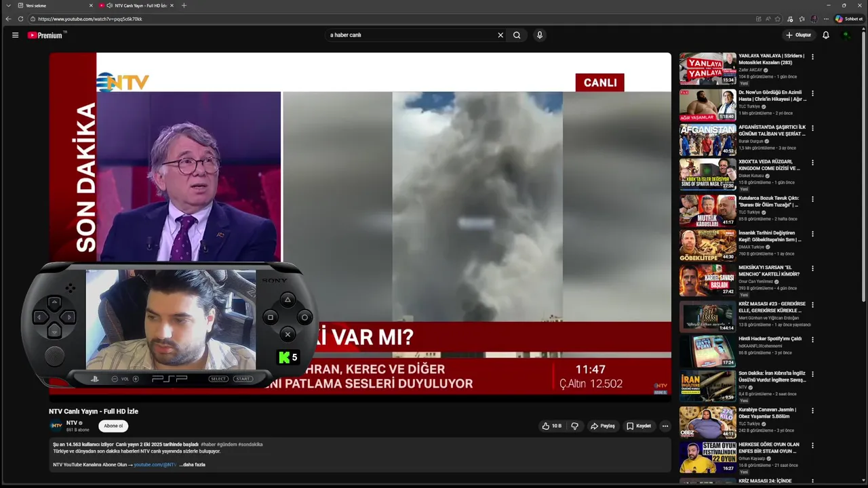The height and width of the screenshot is (488, 868).
Task: Clear the search box with X icon
Action: click(500, 35)
